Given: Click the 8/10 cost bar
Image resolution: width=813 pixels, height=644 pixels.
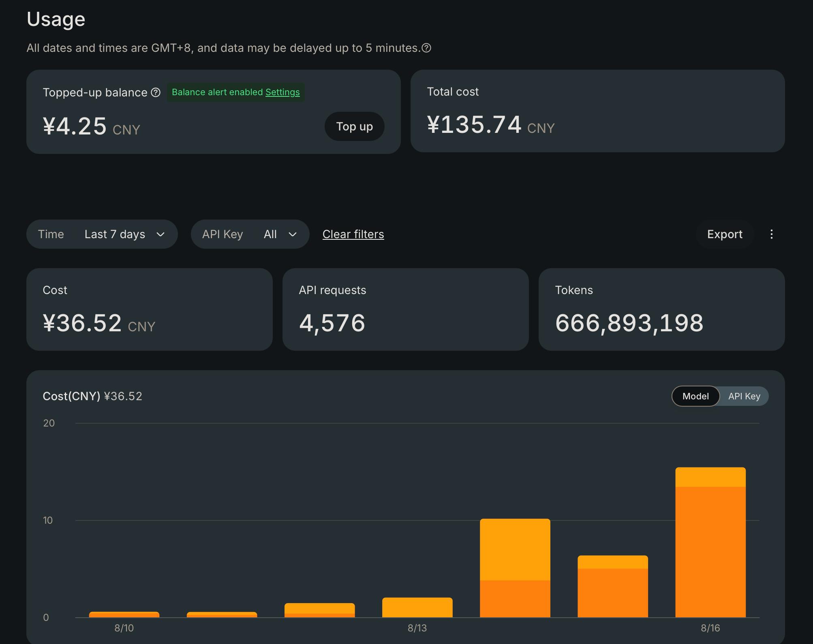Looking at the screenshot, I should [124, 614].
